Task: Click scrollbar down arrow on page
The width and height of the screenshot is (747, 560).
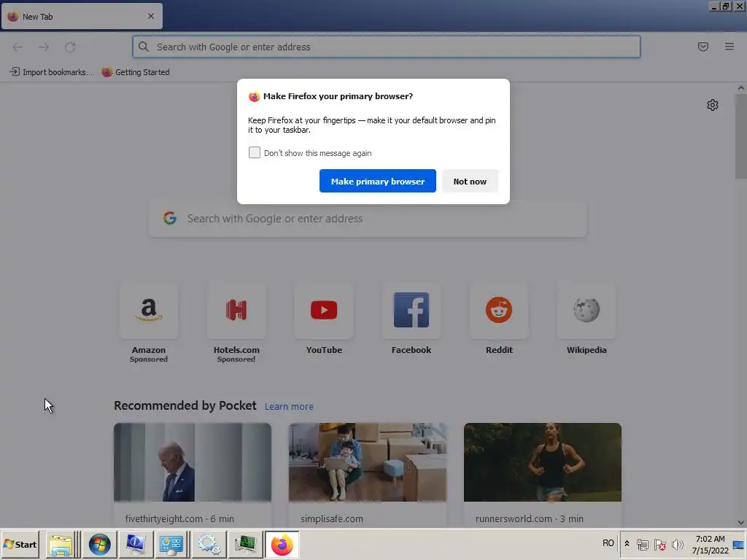Action: pyautogui.click(x=741, y=522)
